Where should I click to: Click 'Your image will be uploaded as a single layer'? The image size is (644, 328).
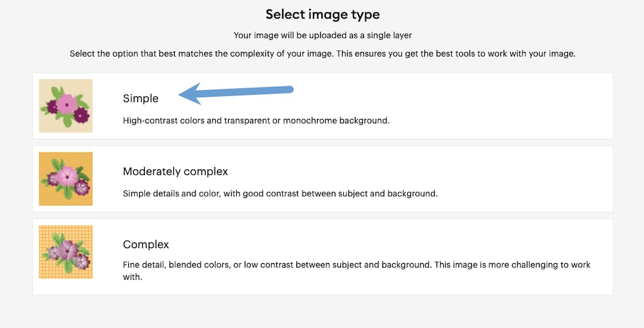point(323,35)
